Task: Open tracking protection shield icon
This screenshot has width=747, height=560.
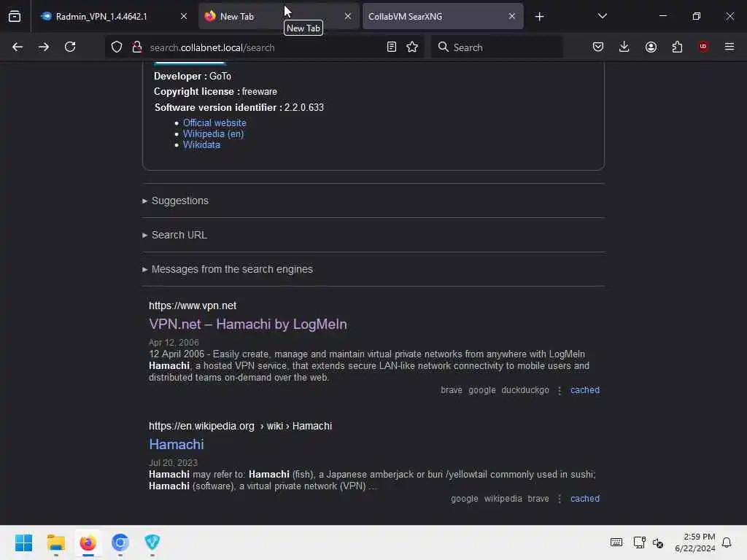Action: (x=117, y=47)
